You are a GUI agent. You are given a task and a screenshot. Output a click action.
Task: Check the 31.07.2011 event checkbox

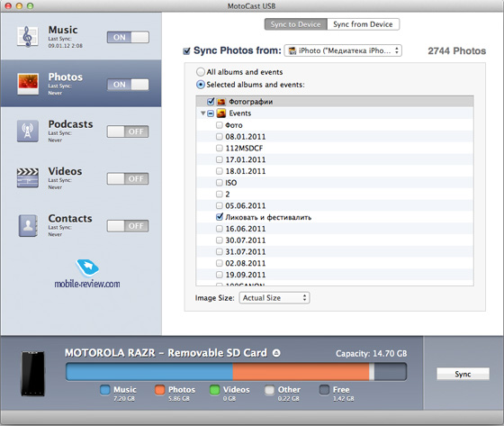pos(220,251)
